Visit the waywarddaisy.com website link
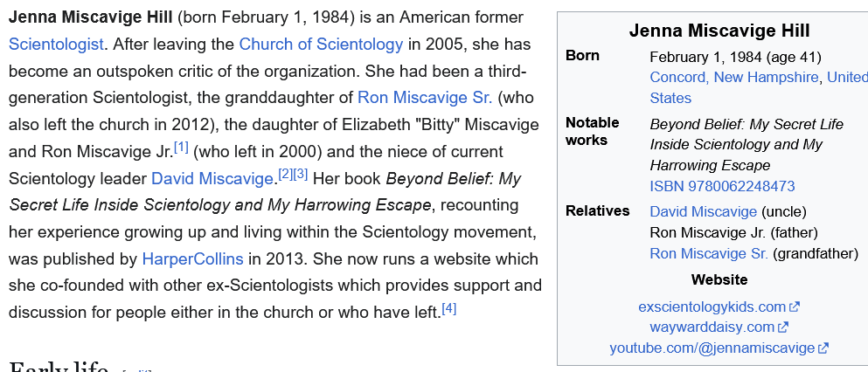Image resolution: width=868 pixels, height=372 pixels. 712,327
